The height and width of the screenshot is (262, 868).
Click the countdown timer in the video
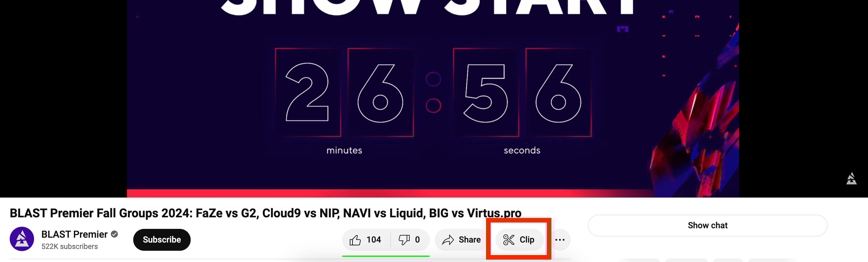tap(433, 92)
